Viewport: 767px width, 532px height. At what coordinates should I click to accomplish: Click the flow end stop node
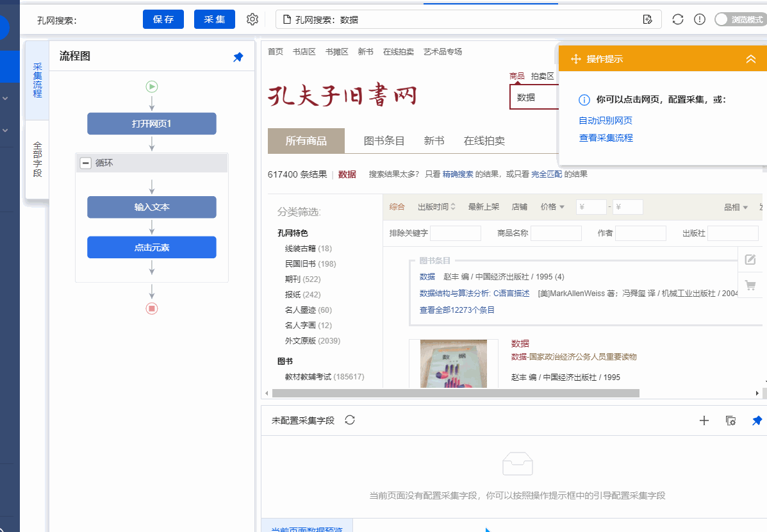click(152, 308)
